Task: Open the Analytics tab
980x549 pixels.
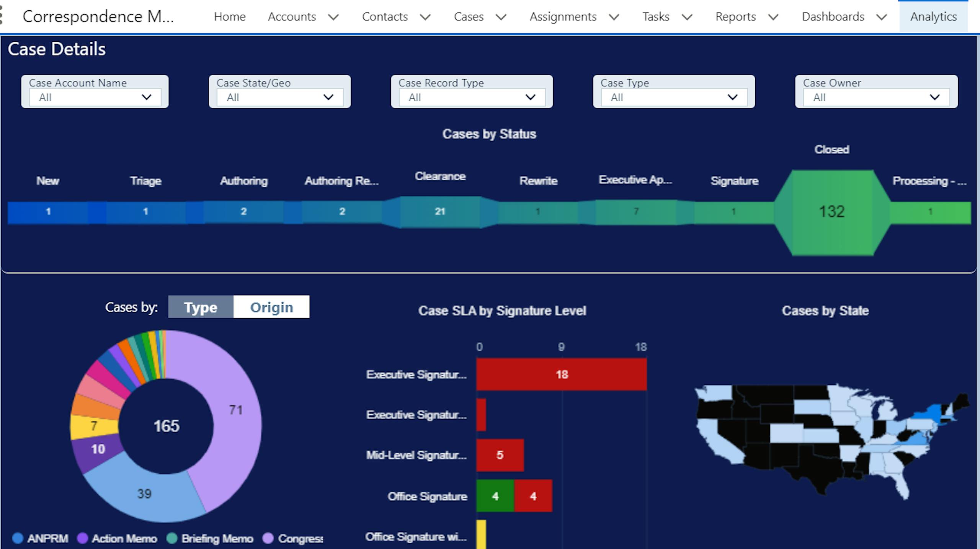Action: click(x=933, y=16)
